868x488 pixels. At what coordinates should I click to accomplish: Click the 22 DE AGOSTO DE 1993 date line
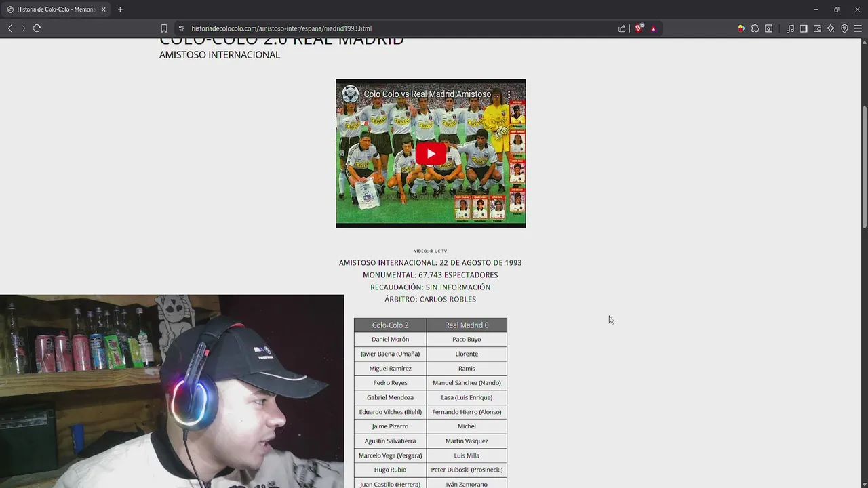(x=431, y=263)
